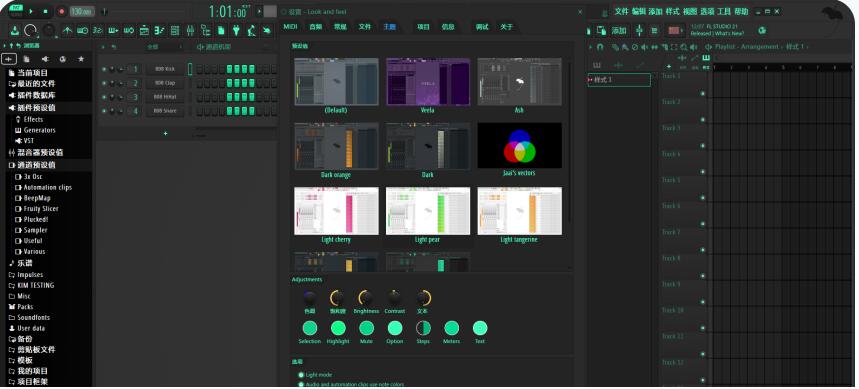
Task: Open the 最近的文件 browser folder
Action: coord(36,84)
